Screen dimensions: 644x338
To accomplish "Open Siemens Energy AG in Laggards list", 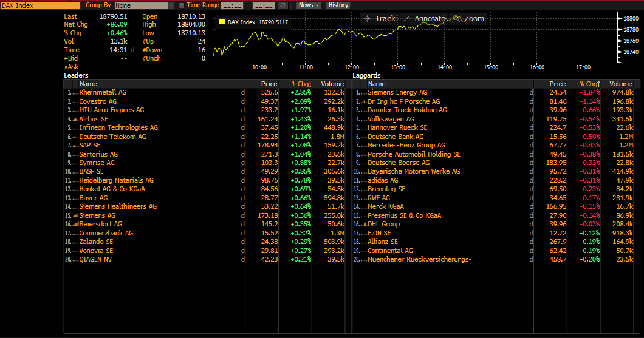I will [x=397, y=93].
